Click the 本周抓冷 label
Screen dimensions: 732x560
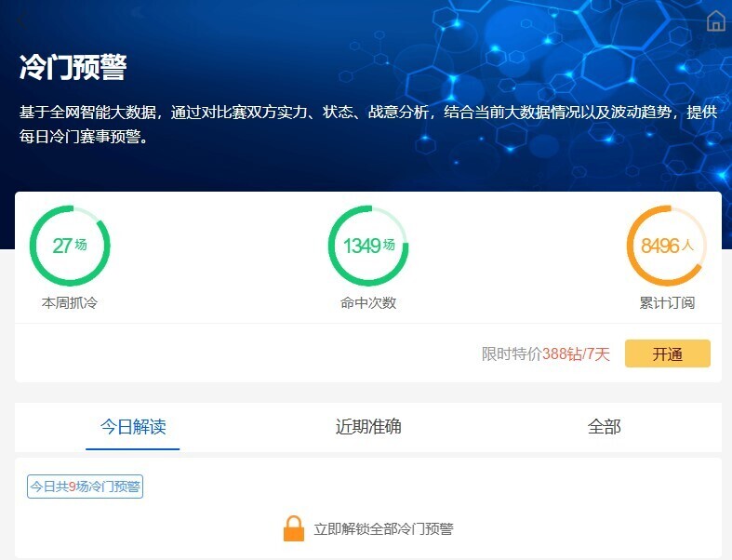tap(70, 302)
